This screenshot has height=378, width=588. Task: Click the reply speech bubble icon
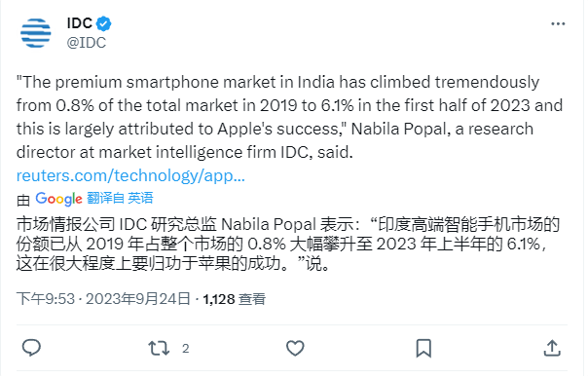coord(31,348)
